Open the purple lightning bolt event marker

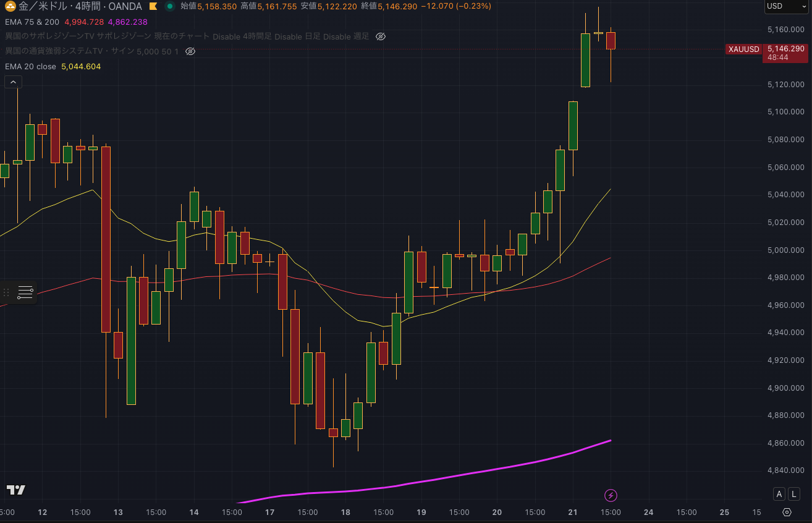611,495
